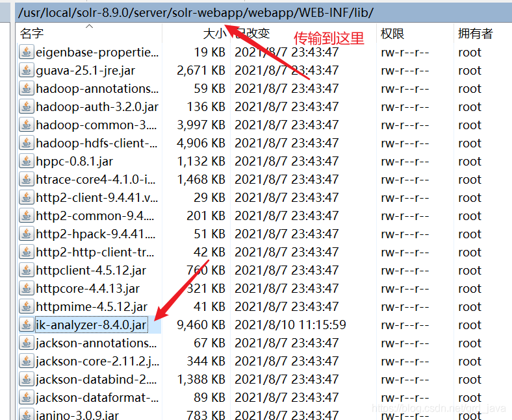
Task: Select file name jackson-databind-2....
Action: pyautogui.click(x=96, y=380)
